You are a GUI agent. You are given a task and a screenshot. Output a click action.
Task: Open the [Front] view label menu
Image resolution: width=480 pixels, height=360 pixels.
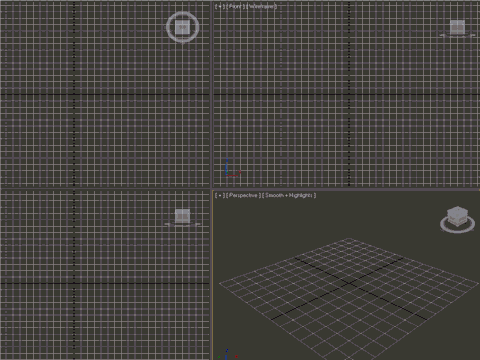[236, 6]
